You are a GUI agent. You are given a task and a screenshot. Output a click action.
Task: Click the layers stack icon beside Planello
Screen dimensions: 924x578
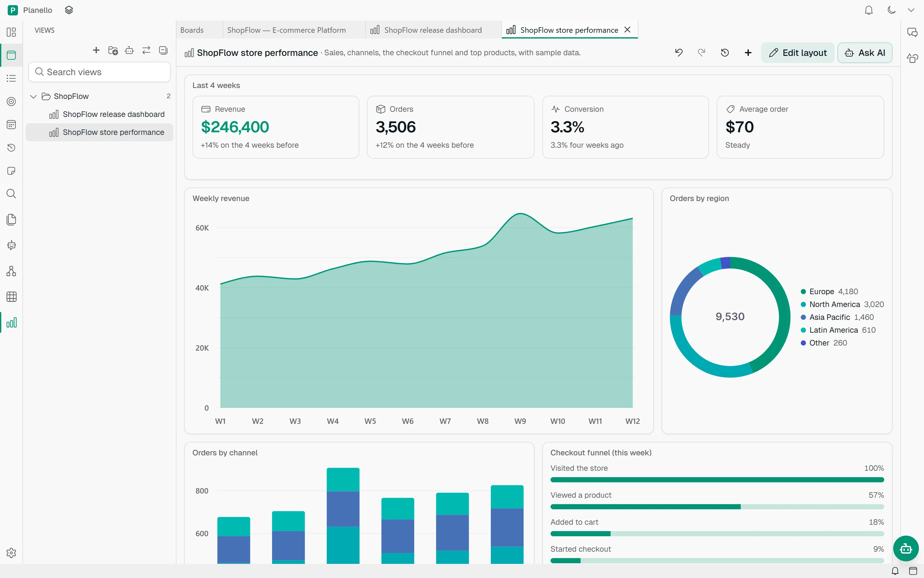coord(69,10)
